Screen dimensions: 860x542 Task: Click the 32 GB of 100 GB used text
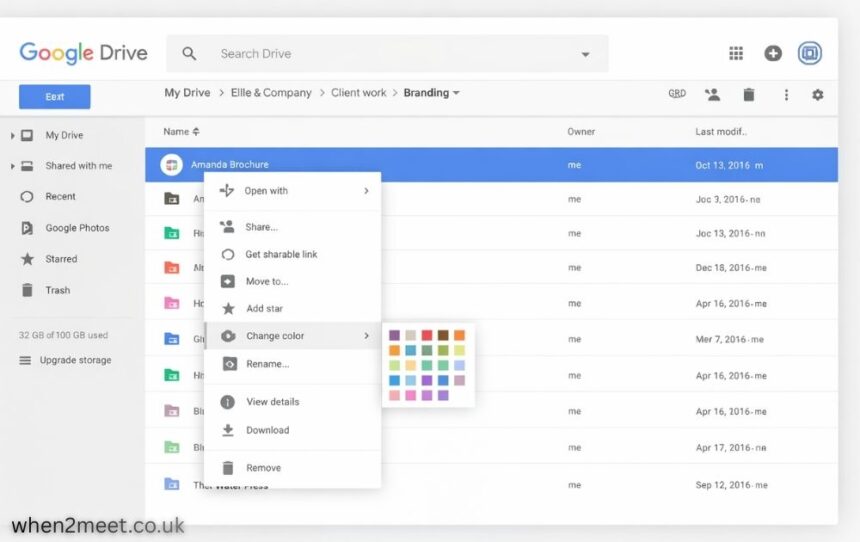[63, 335]
